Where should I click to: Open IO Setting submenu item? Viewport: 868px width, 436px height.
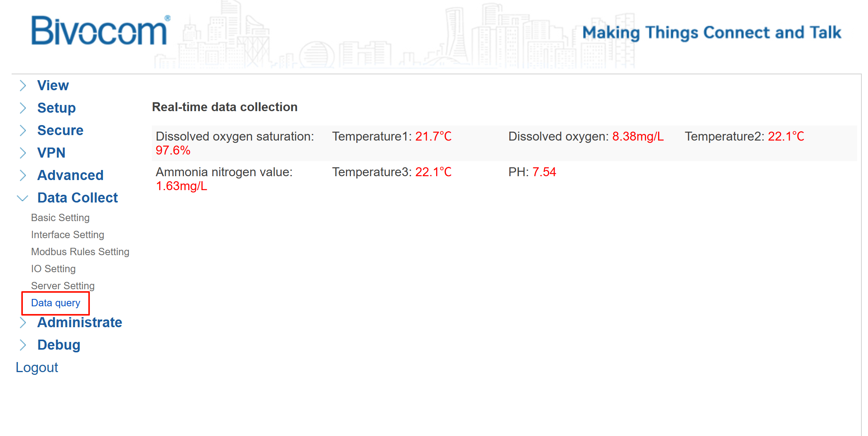pyautogui.click(x=53, y=269)
